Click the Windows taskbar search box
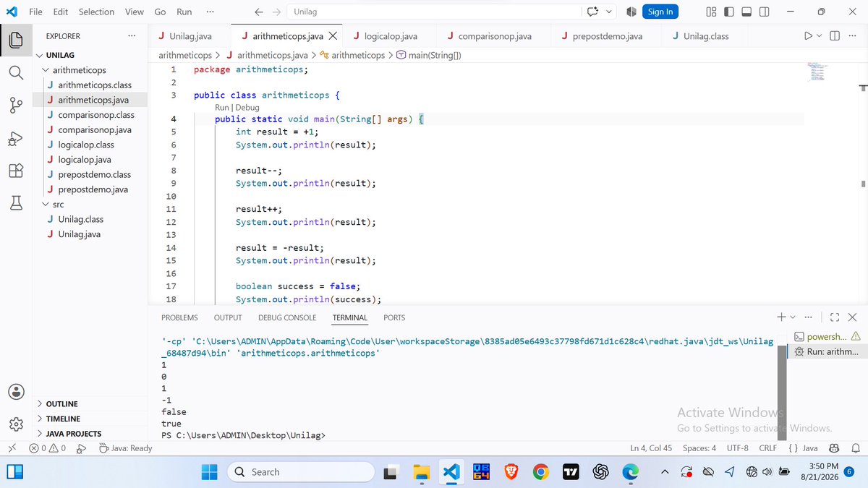The image size is (868, 488). [x=301, y=472]
